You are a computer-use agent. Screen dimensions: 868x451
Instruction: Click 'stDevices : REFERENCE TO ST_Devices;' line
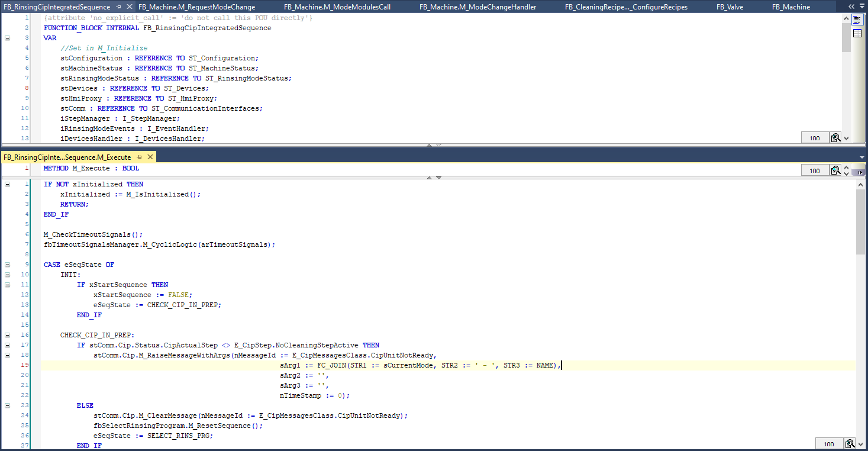(135, 88)
